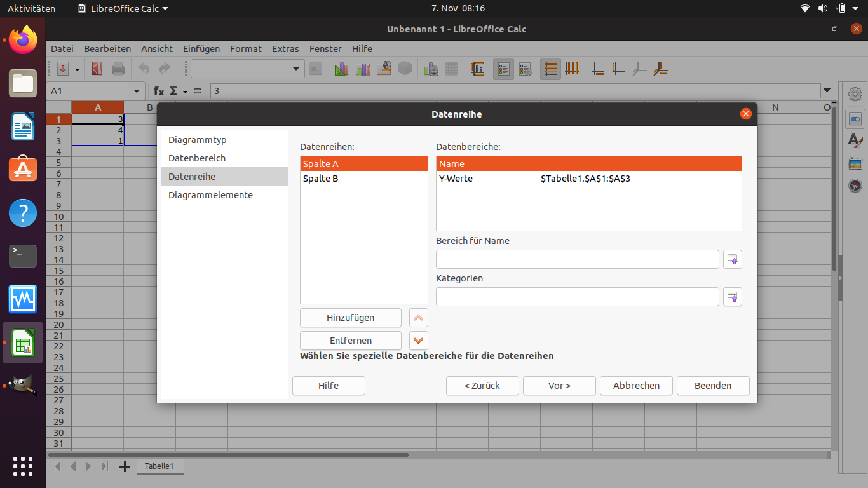Click in the formula input line

[515, 91]
